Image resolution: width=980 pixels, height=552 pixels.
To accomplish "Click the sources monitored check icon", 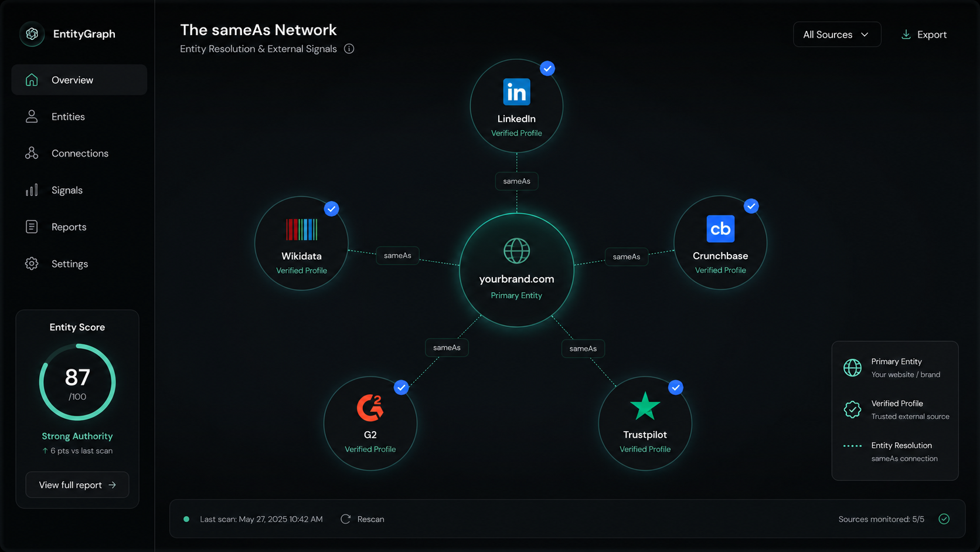I will point(944,519).
